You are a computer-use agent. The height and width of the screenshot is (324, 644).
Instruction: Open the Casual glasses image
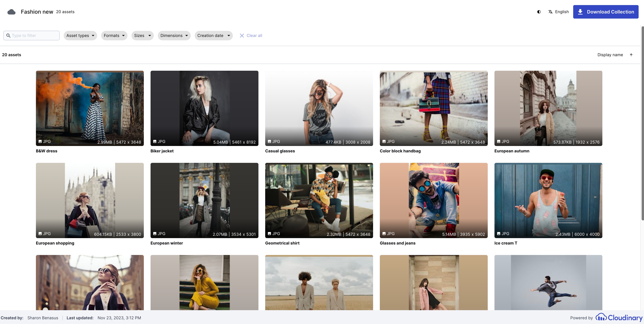tap(319, 108)
